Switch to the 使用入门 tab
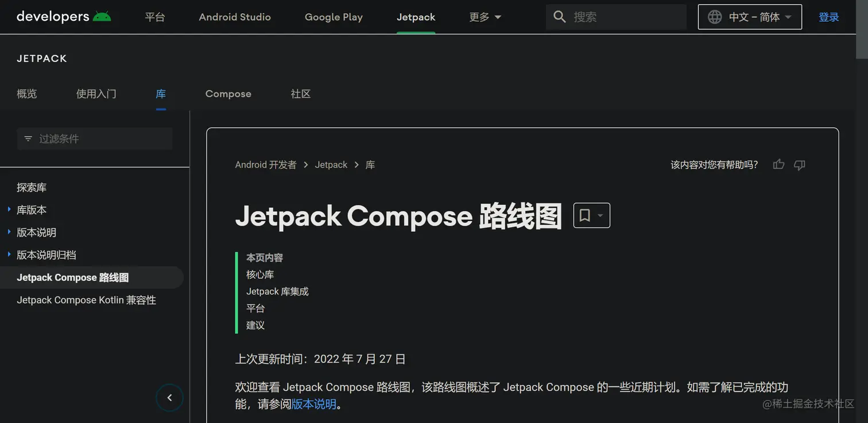 [x=96, y=94]
